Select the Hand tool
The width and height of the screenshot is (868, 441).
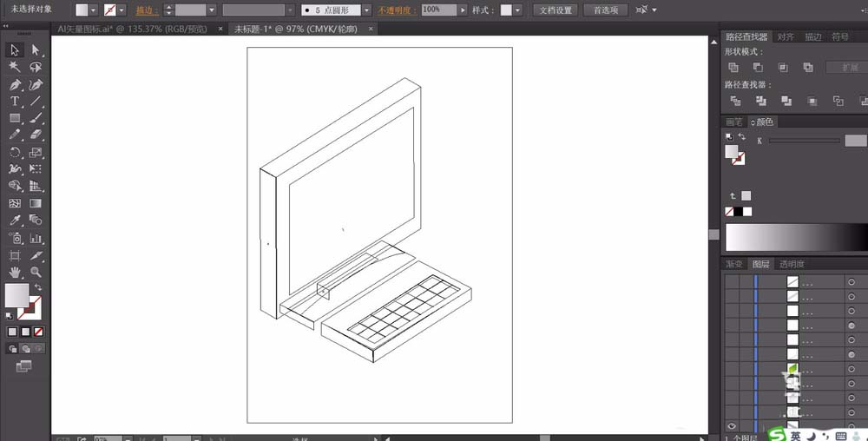click(15, 273)
